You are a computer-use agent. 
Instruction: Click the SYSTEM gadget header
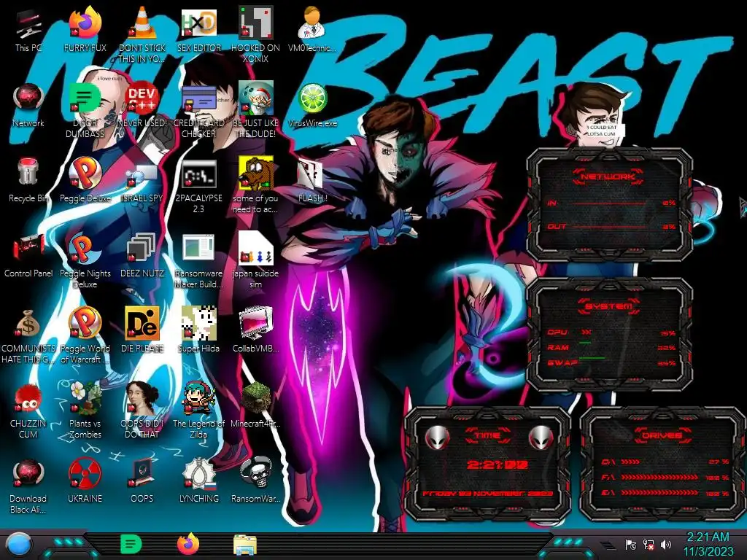[x=609, y=306]
